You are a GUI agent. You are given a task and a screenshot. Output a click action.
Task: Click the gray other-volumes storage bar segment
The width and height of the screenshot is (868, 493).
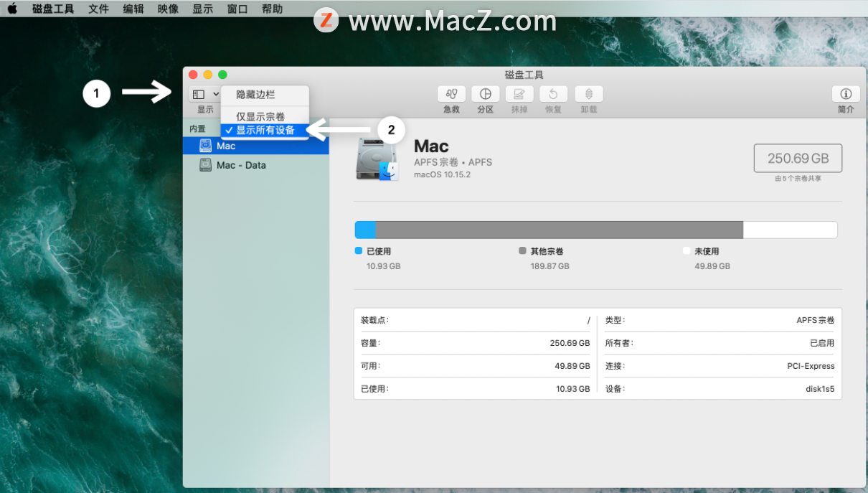(559, 230)
